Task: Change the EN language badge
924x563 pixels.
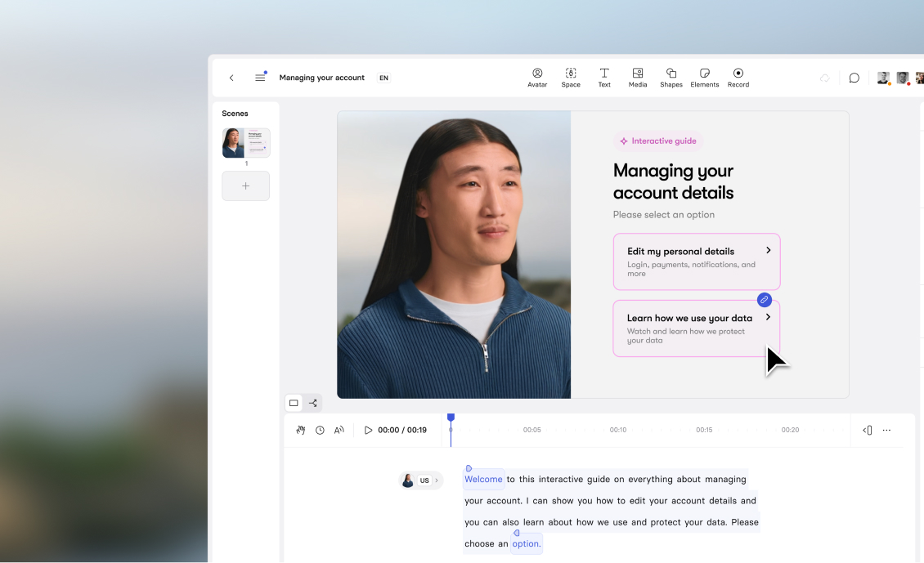Action: coord(384,78)
